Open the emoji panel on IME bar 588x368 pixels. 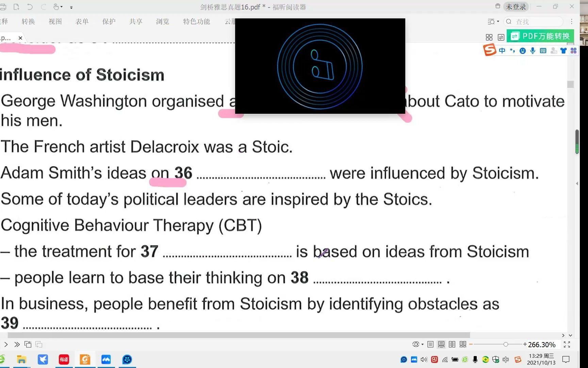[x=523, y=50]
